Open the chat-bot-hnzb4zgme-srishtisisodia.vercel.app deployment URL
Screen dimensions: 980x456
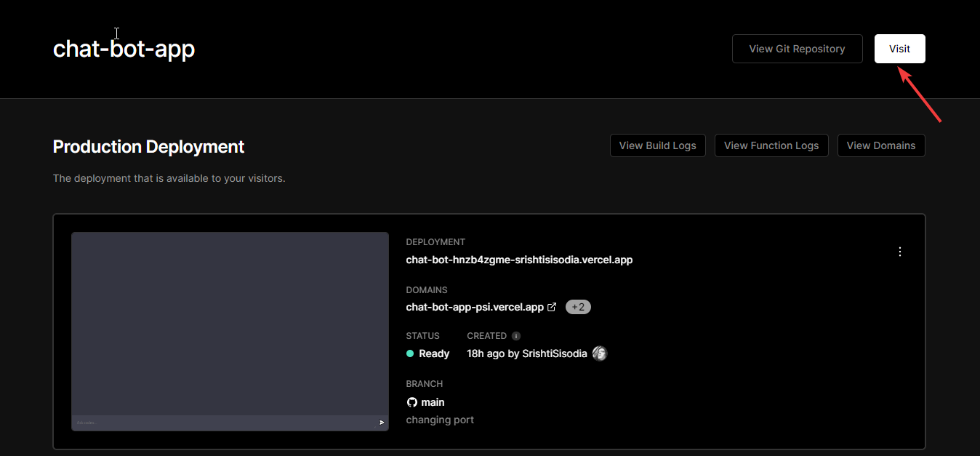coord(519,260)
